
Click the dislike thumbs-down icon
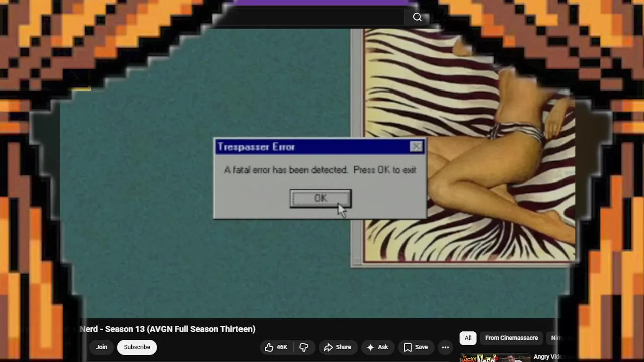[303, 347]
